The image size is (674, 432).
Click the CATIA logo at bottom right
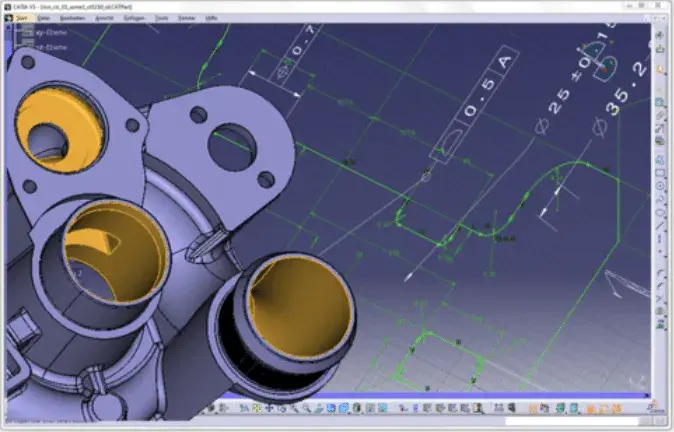[x=656, y=407]
